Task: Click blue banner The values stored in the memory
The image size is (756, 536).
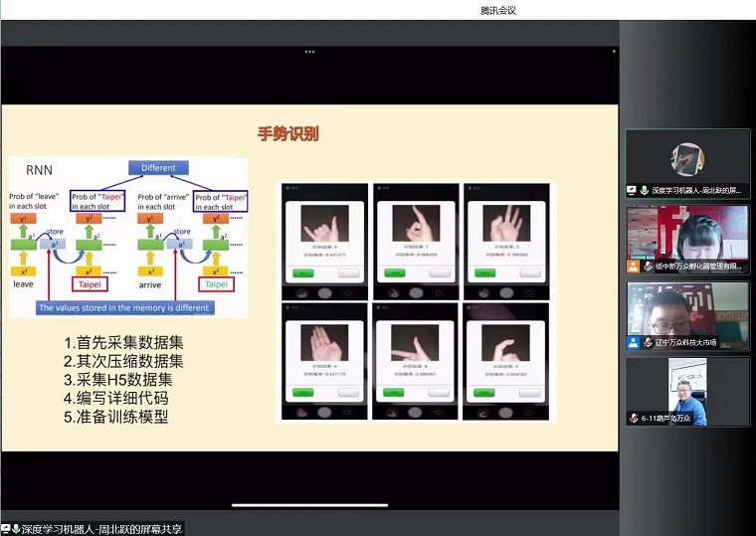Action: click(125, 307)
